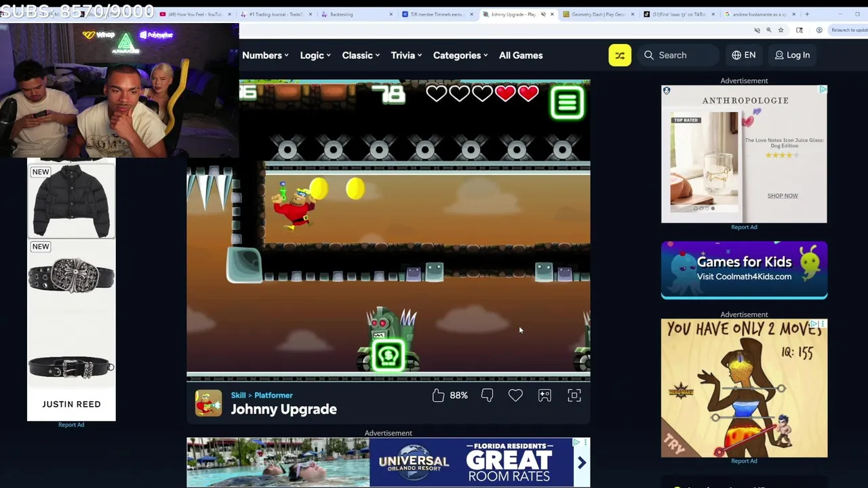The width and height of the screenshot is (868, 488).
Task: Open the EN language selector
Action: (744, 55)
